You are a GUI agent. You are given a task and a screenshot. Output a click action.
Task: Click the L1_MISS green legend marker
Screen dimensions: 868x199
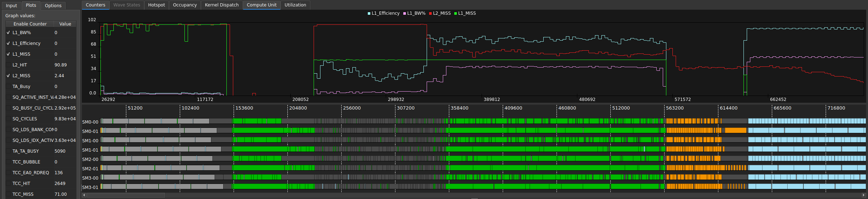(x=456, y=14)
